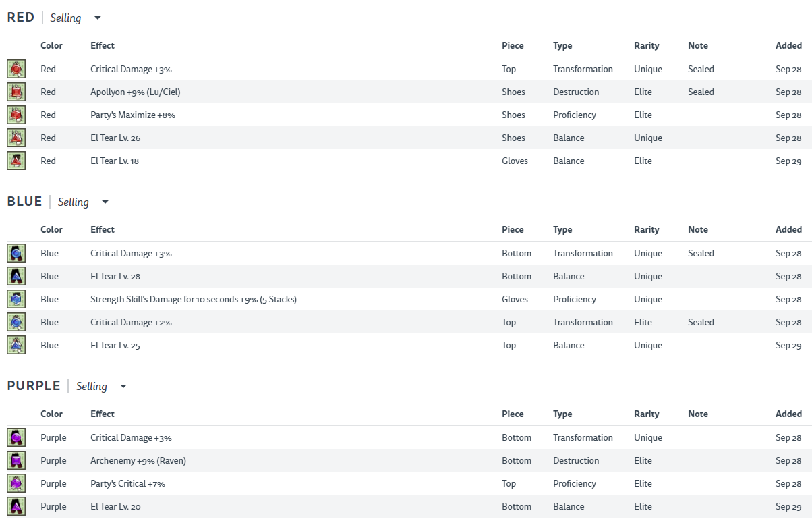
Task: Sort PURPLE table by Piece header
Action: point(513,414)
